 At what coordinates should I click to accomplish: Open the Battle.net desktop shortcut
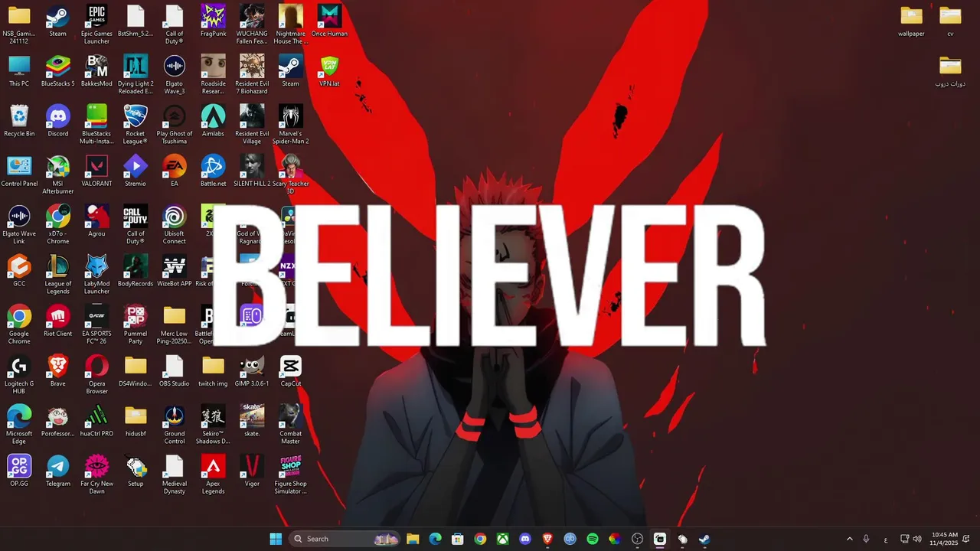213,171
